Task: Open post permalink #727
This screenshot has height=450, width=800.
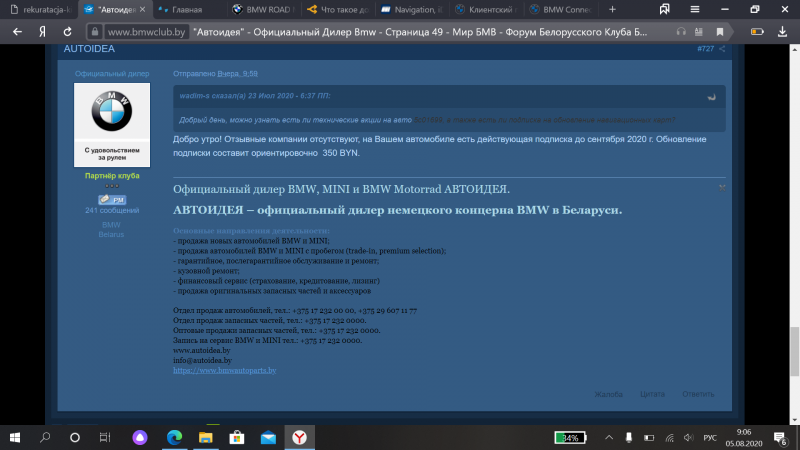Action: coord(706,48)
